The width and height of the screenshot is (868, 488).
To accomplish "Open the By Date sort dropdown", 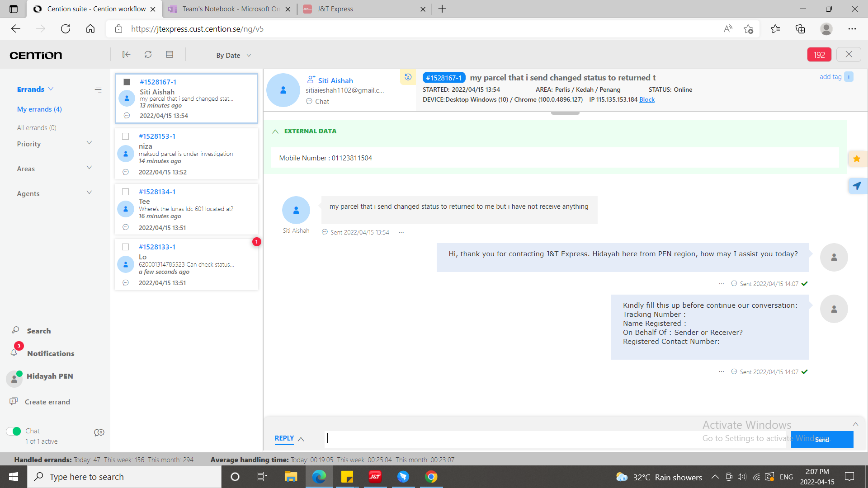I will pyautogui.click(x=233, y=55).
